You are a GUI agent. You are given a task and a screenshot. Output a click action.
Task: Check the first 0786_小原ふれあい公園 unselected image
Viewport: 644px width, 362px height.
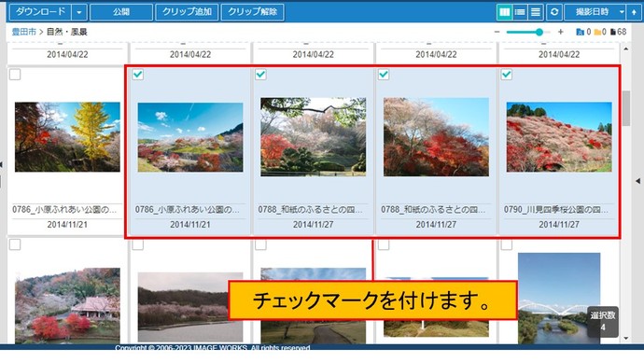click(x=15, y=75)
